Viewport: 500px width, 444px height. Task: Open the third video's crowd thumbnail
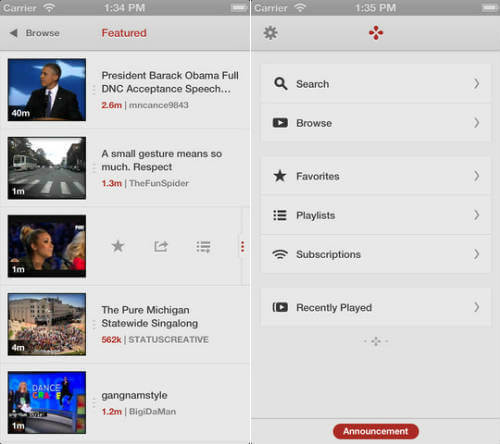pyautogui.click(x=47, y=246)
